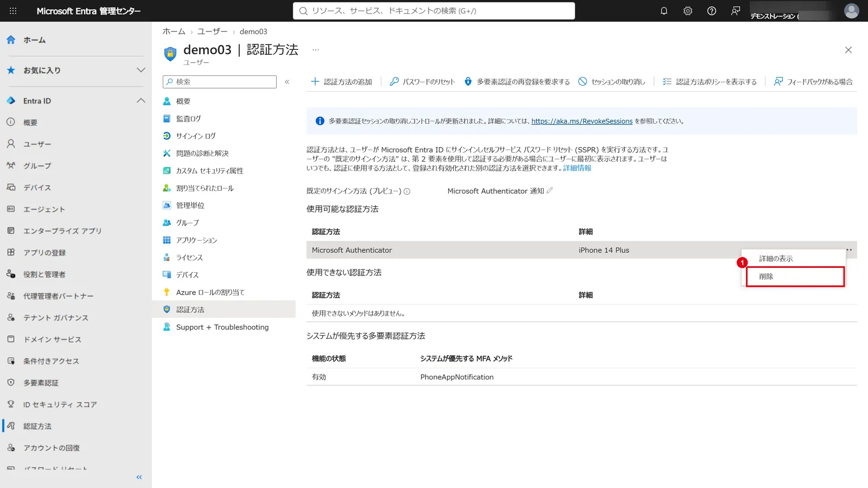Open the notifications bell
The width and height of the screenshot is (868, 488).
[664, 11]
